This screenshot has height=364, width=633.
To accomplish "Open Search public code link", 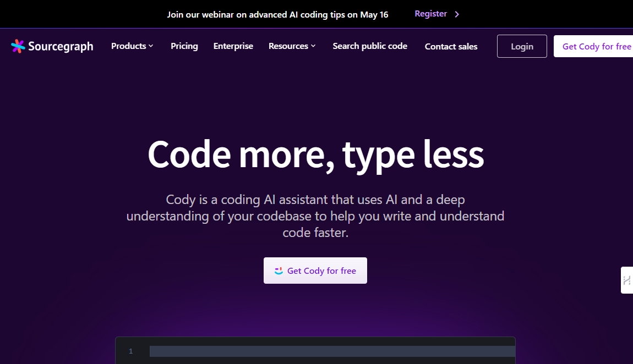I will tap(370, 46).
